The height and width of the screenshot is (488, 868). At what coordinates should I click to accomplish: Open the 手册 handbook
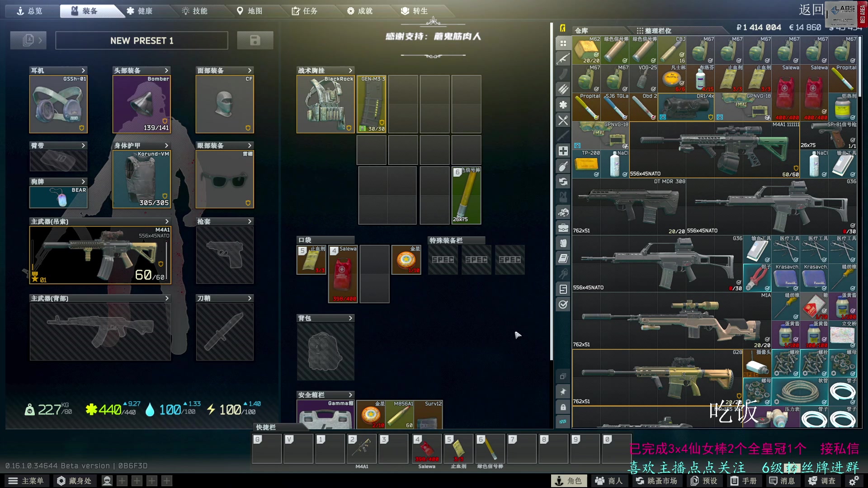[x=744, y=481]
